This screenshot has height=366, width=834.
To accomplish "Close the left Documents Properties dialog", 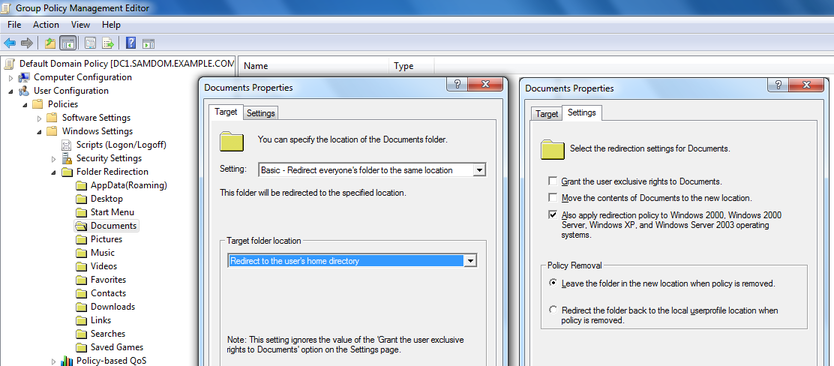I will coord(485,84).
